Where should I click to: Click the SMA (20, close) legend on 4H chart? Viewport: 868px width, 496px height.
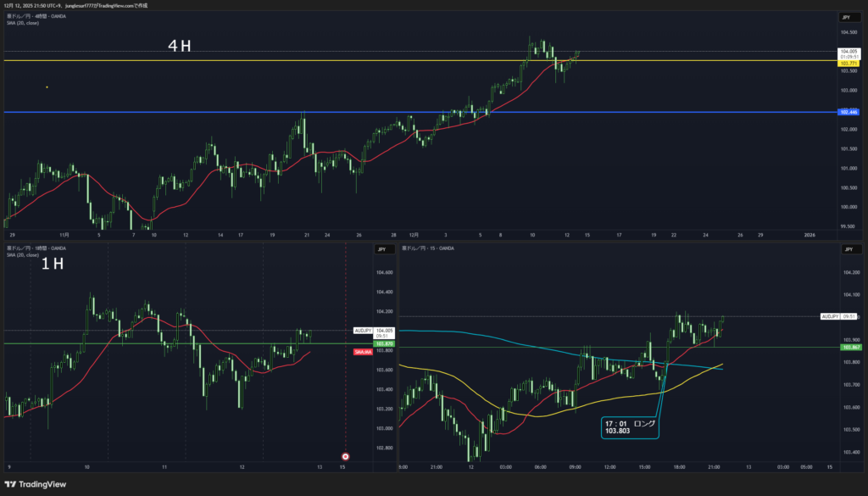23,23
